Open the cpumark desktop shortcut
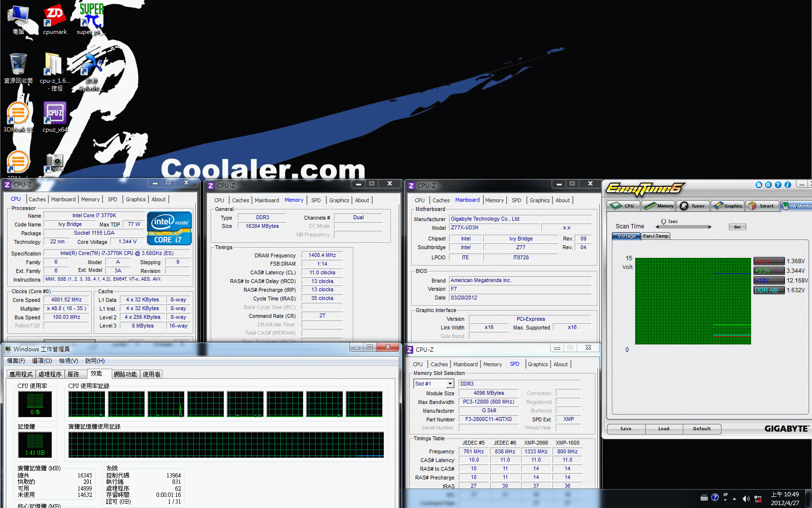The height and width of the screenshot is (508, 812). [x=55, y=19]
